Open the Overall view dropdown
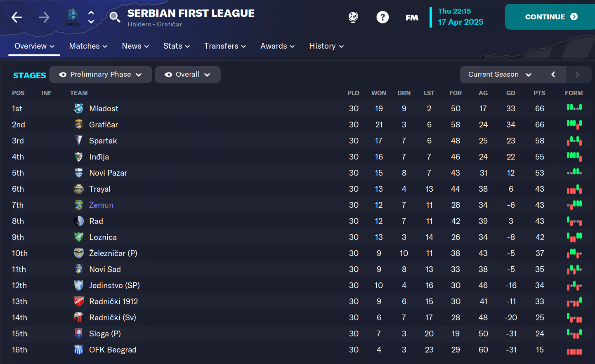Screen dimensions: 595x364 tap(188, 75)
